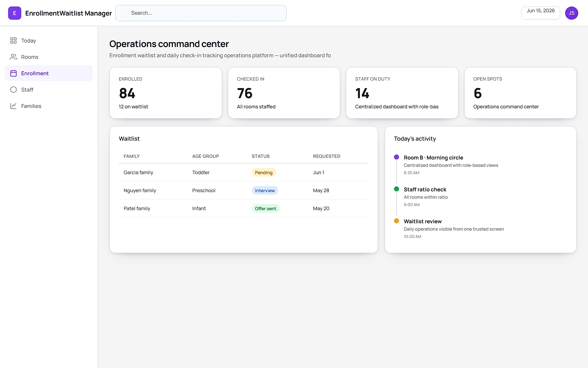588x368 pixels.
Task: Click the green Staff ratio check dot
Action: click(396, 189)
